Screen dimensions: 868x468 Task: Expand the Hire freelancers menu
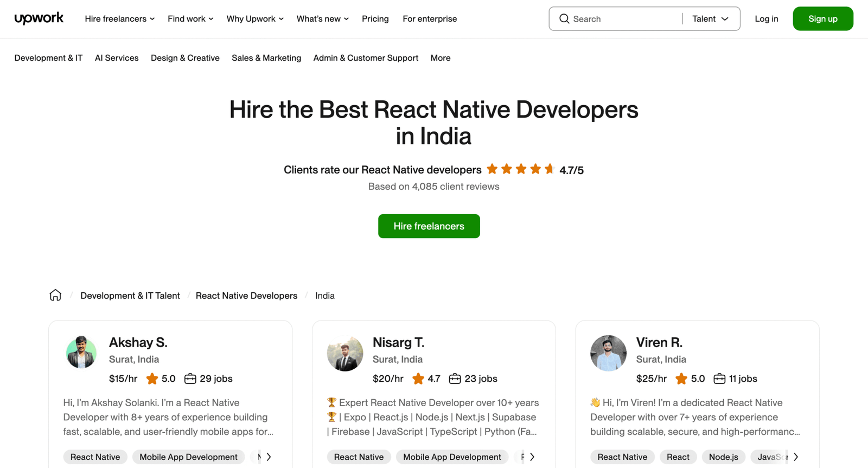click(x=119, y=19)
